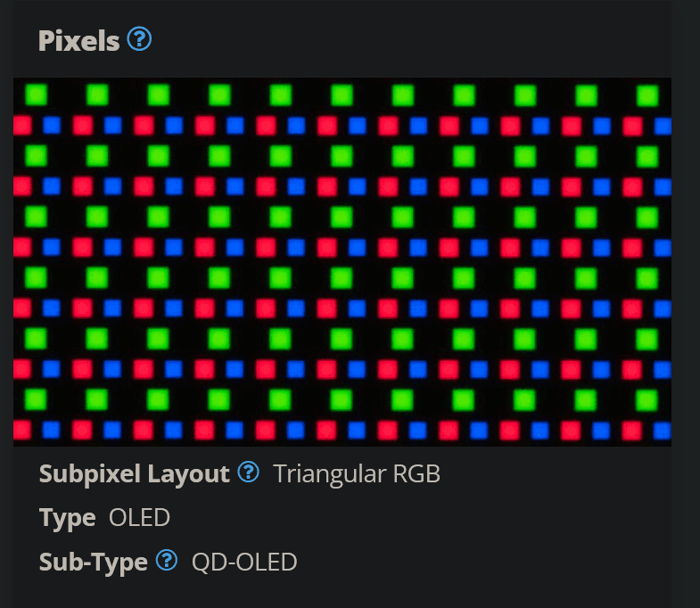Click the Triangular RGB value text
Screen dimensions: 700x608
[357, 473]
